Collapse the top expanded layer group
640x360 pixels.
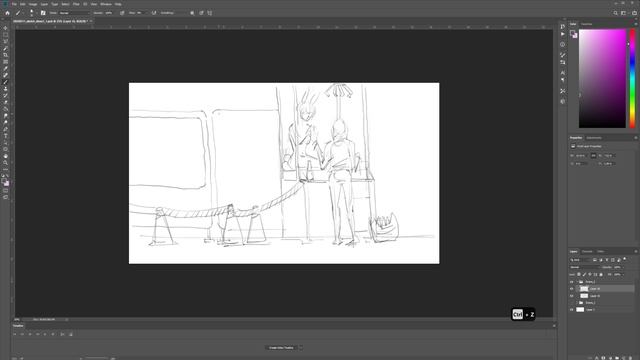[x=577, y=282]
